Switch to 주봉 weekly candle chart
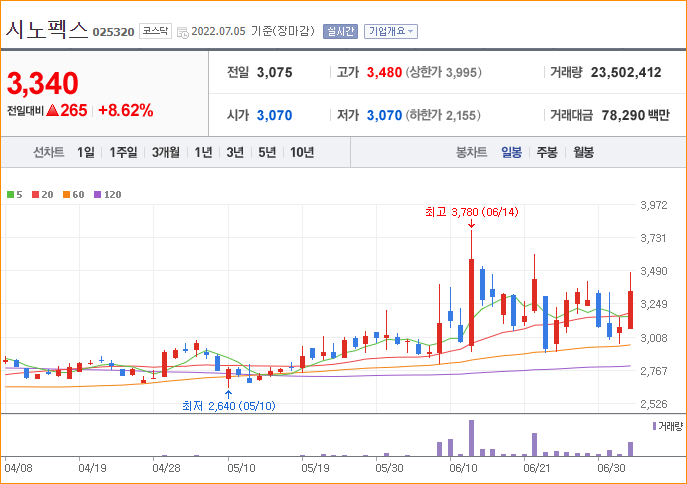The image size is (687, 484). tap(547, 152)
